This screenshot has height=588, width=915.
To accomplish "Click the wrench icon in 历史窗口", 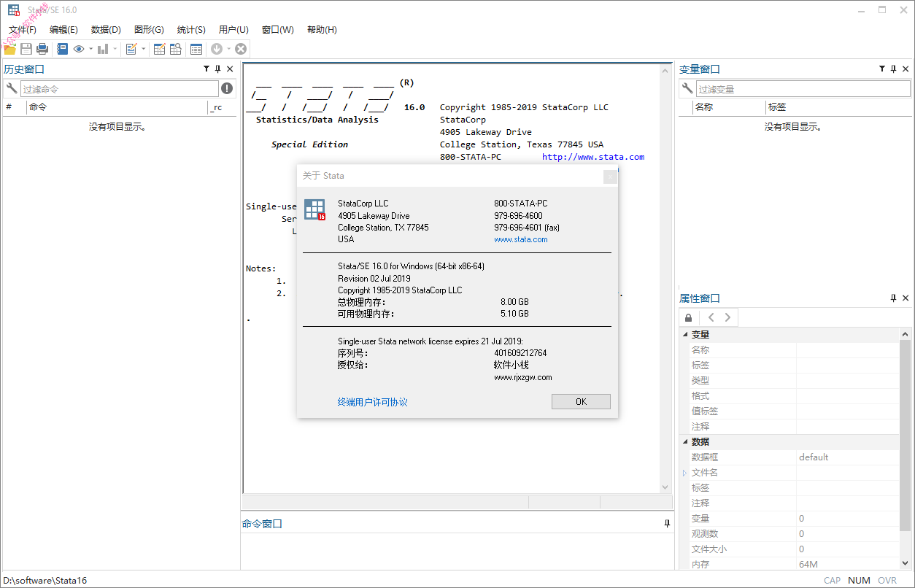I will 12,88.
